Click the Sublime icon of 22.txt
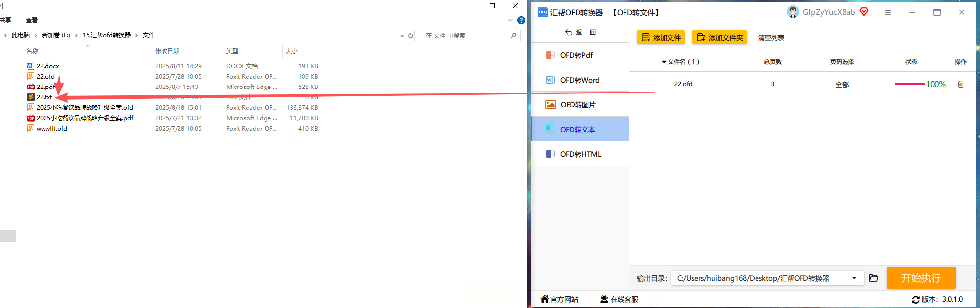The height and width of the screenshot is (308, 980). point(31,97)
